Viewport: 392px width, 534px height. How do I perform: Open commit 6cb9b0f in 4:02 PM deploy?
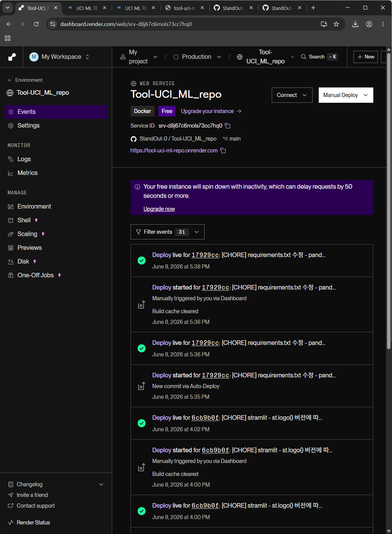[x=205, y=418]
